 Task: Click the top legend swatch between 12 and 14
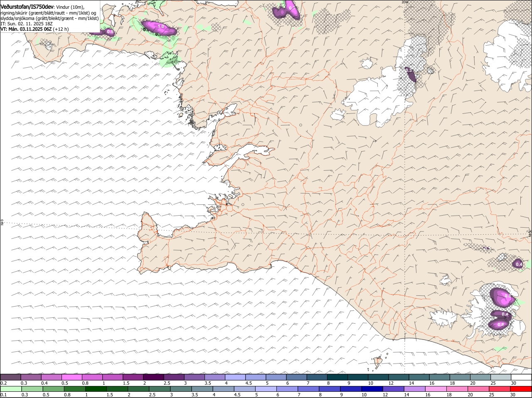(x=399, y=377)
